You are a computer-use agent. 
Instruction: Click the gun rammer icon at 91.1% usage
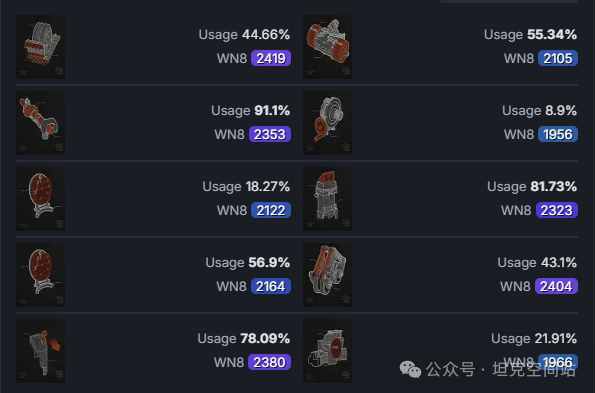click(x=40, y=123)
